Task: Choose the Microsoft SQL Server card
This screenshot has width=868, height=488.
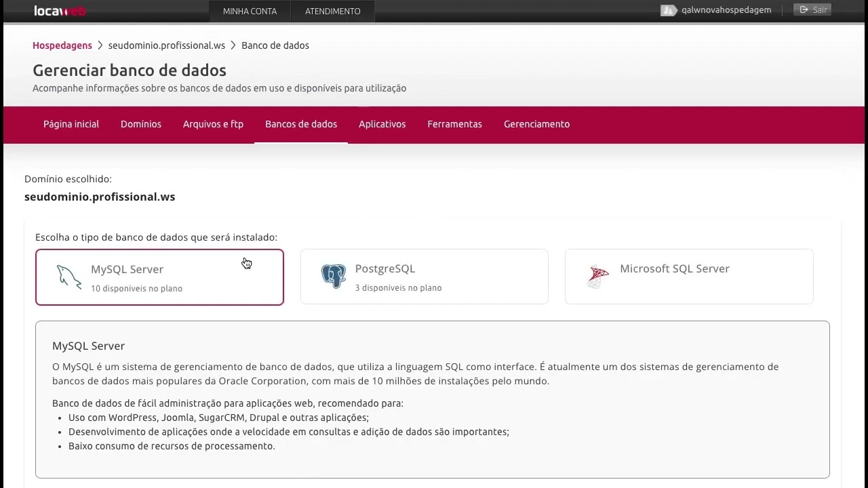Action: point(689,277)
